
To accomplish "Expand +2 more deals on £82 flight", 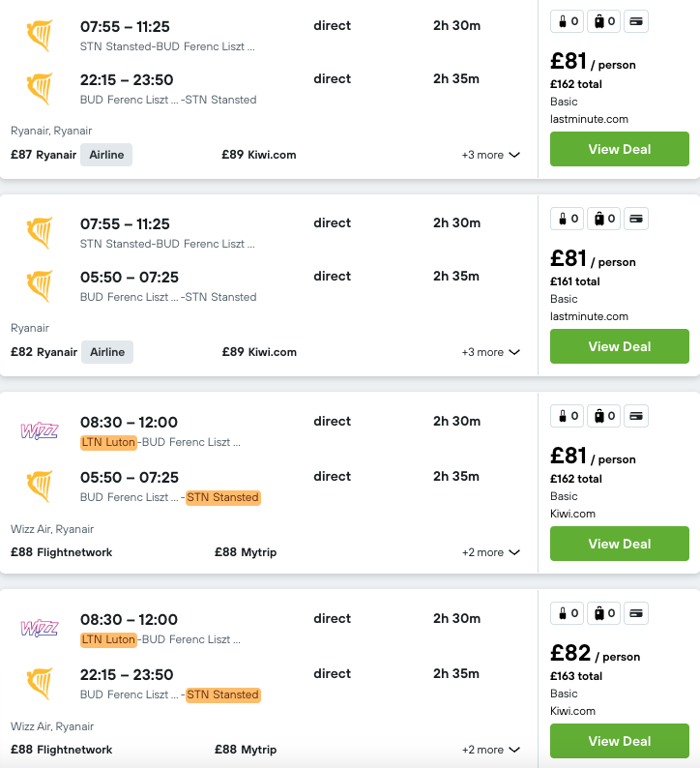I will tap(490, 750).
